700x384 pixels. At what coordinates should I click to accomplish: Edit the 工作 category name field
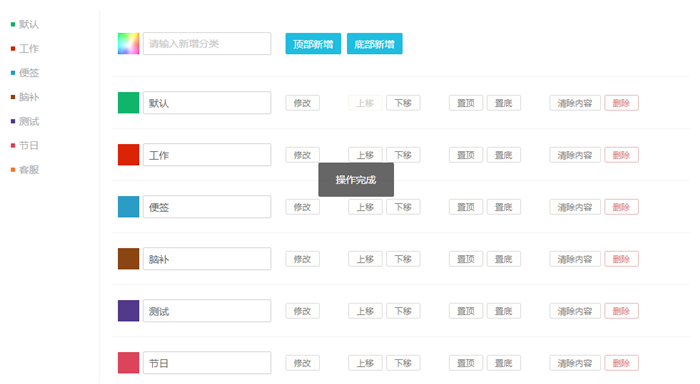207,155
